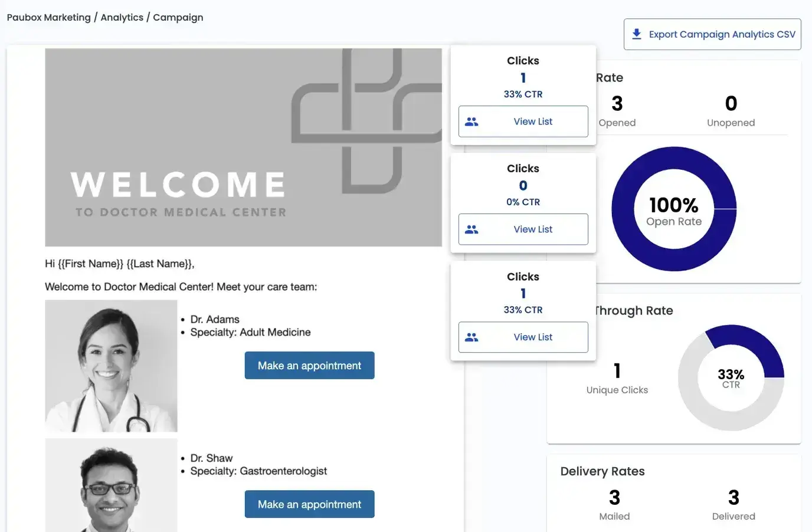Screen dimensions: 812x532
Task: Open the Analytics breadcrumb link
Action: point(122,17)
